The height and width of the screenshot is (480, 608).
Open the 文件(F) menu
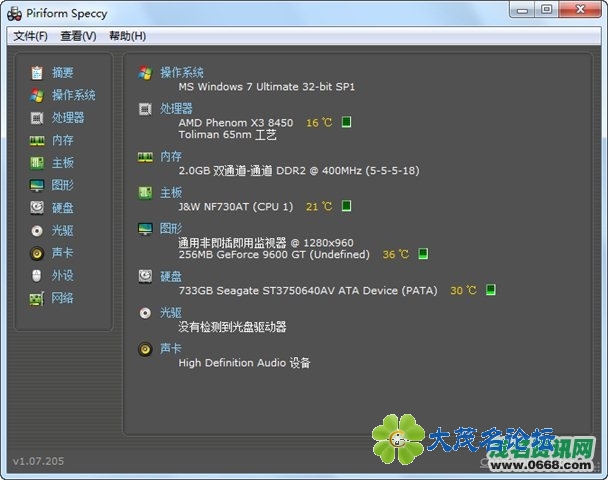click(30, 36)
